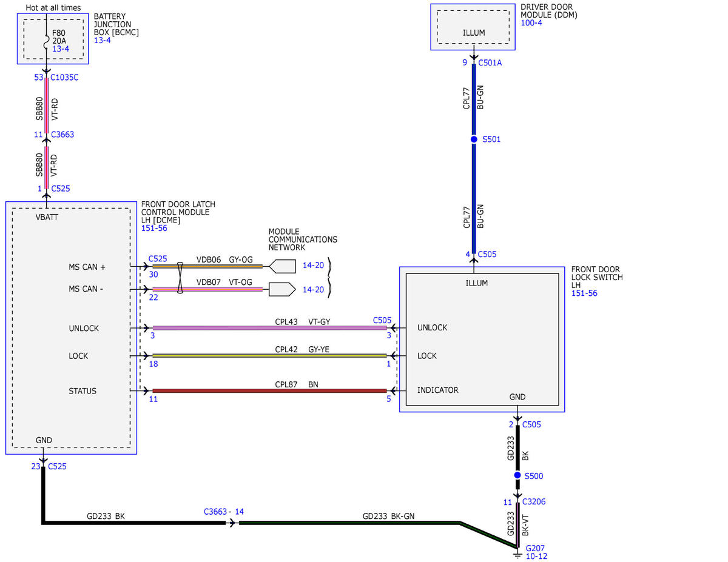Click the STATUS pin label
This screenshot has width=728, height=562.
point(83,391)
